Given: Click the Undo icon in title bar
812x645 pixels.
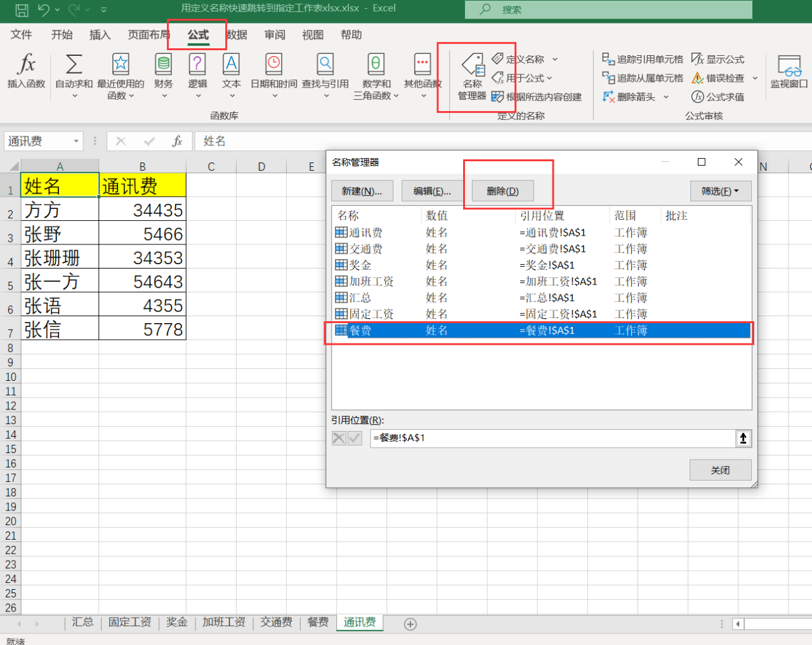Looking at the screenshot, I should (x=44, y=10).
